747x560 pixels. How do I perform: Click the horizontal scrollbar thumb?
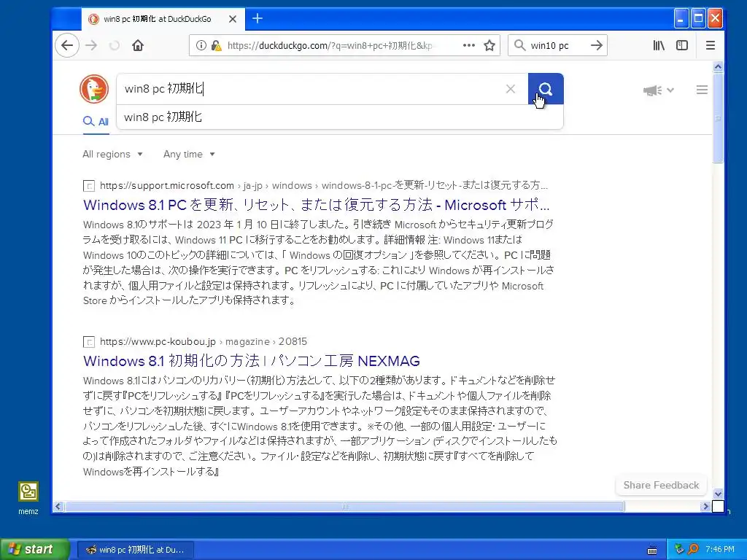click(344, 507)
